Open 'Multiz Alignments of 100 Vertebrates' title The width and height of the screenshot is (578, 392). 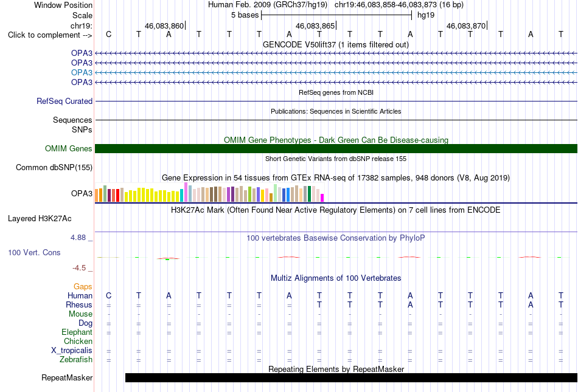click(x=336, y=278)
